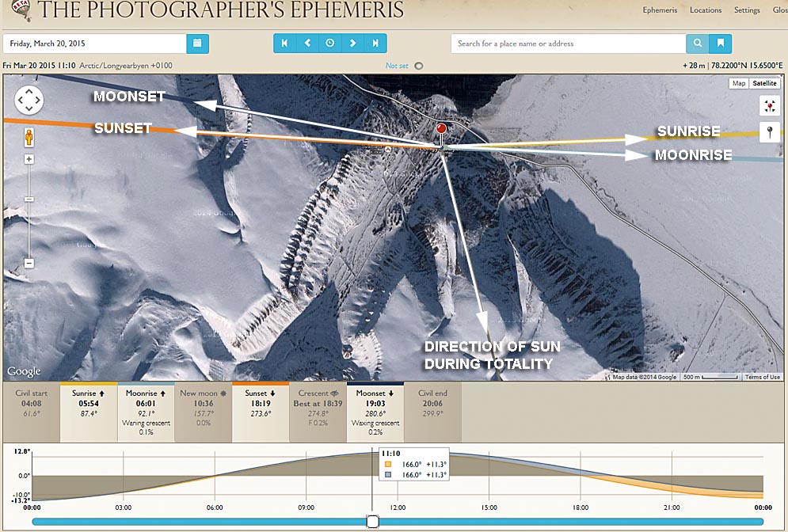Viewport: 788px width, 532px height.
Task: Open the Ephemeris menu
Action: click(x=659, y=10)
